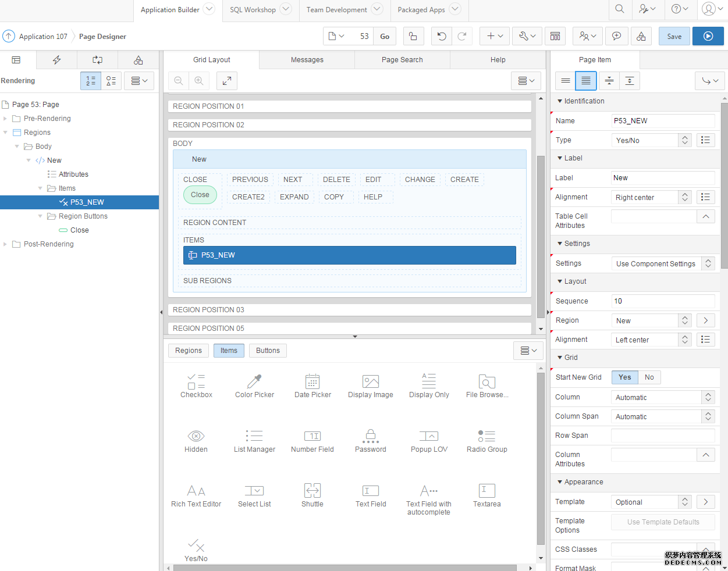Click the Save button
The height and width of the screenshot is (571, 728).
[x=674, y=36]
